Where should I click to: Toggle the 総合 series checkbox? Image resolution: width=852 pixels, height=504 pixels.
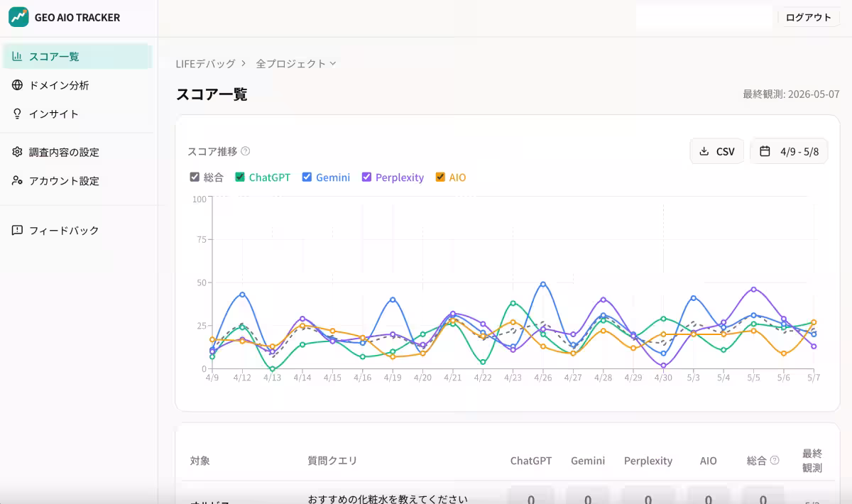(x=195, y=177)
